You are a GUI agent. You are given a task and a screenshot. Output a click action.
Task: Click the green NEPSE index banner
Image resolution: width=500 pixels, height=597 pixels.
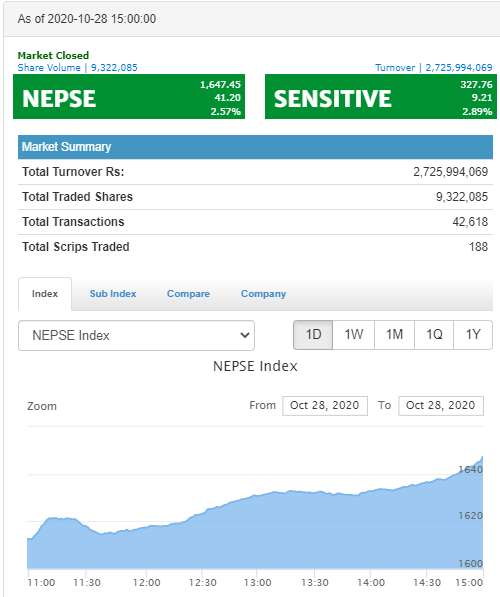(129, 97)
